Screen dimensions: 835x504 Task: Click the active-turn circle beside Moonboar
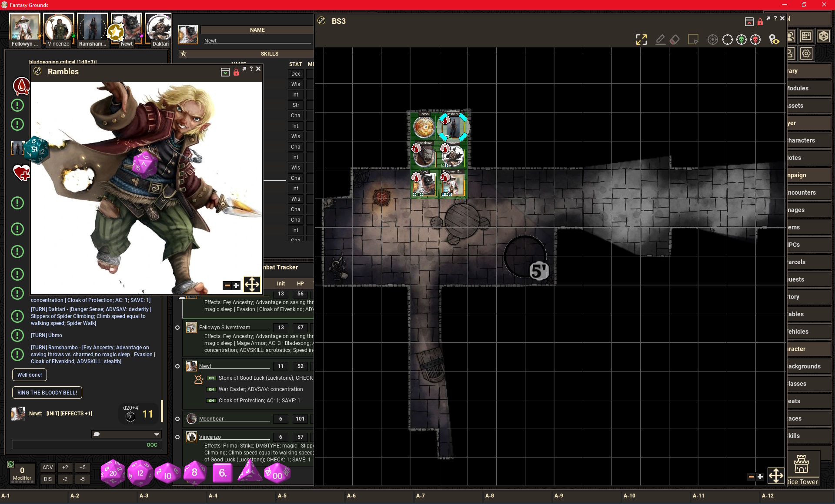[177, 419]
